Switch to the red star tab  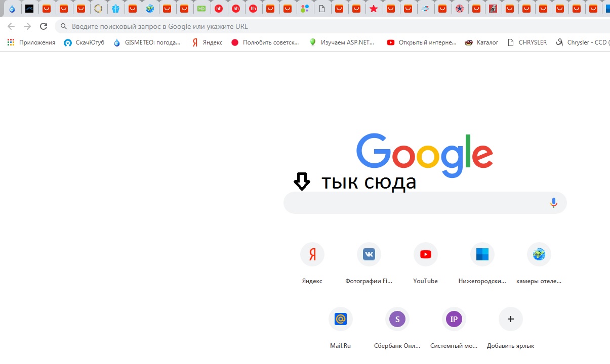pyautogui.click(x=374, y=9)
